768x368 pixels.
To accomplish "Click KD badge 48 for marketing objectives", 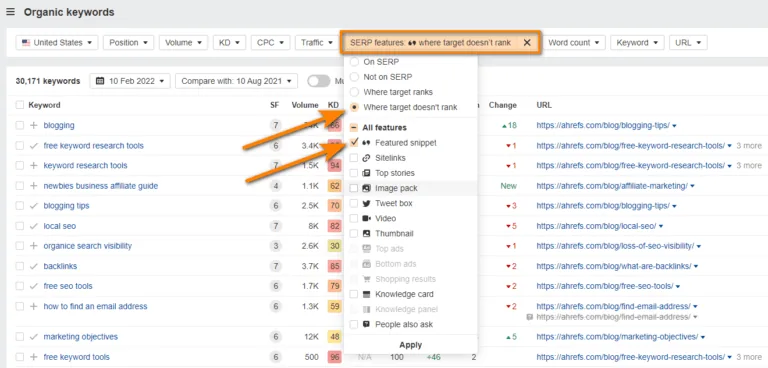I will pos(335,337).
